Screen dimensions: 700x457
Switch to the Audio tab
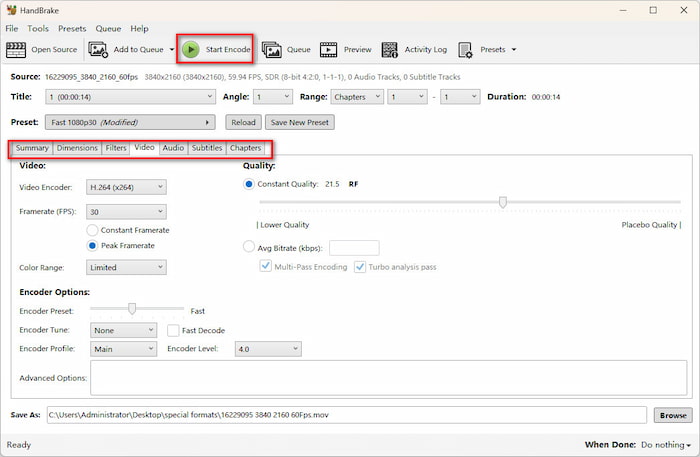[173, 148]
